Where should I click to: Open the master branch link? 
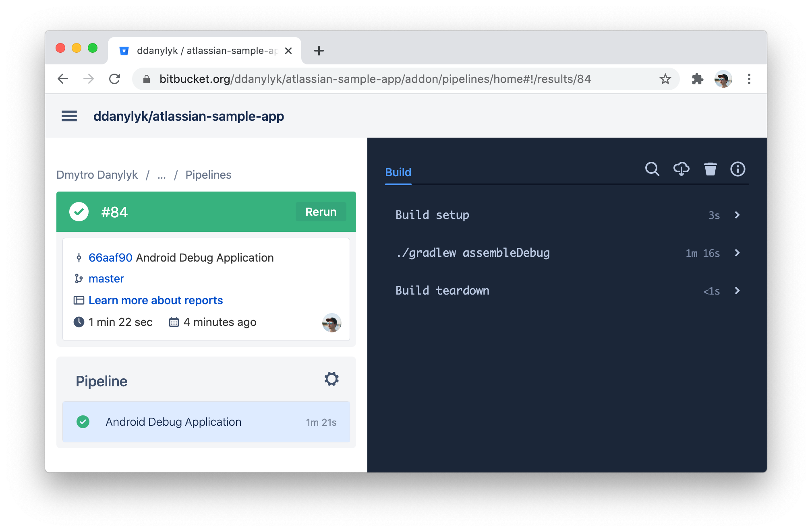point(106,278)
